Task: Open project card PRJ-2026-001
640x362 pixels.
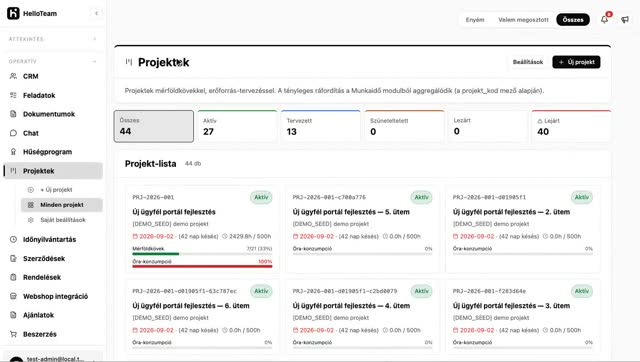Action: (x=202, y=229)
